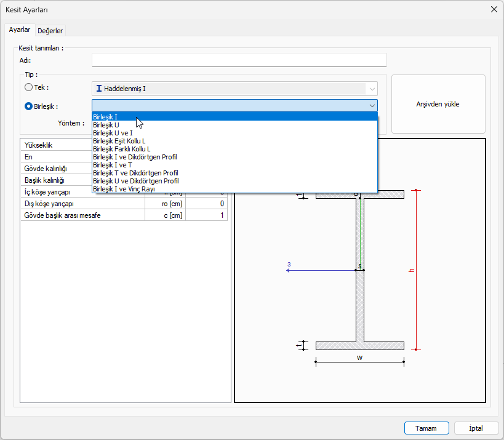This screenshot has height=440, width=504.
Task: Select the Birleşik radio button
Action: coord(28,106)
